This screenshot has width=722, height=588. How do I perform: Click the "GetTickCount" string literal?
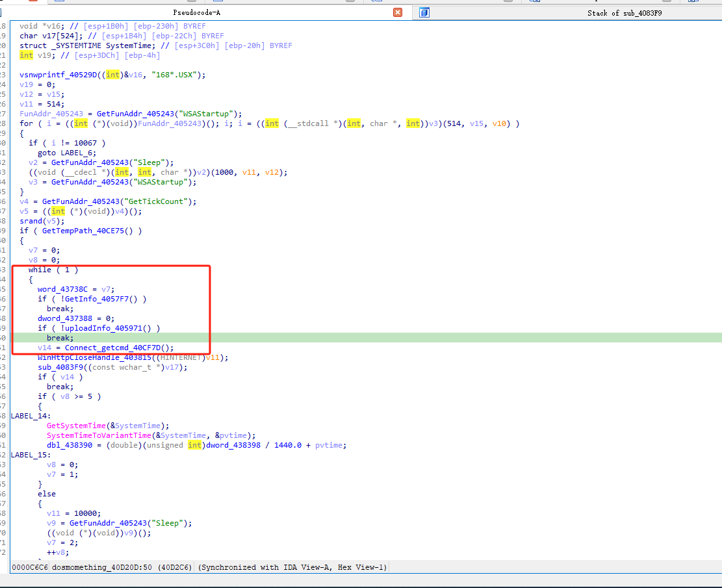(155, 201)
